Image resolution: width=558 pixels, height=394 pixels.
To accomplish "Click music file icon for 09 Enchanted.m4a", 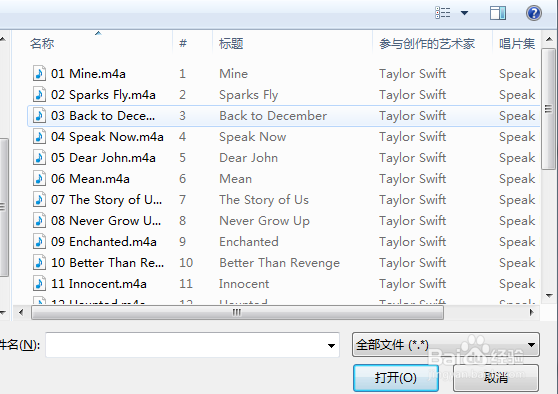I will pos(39,242).
